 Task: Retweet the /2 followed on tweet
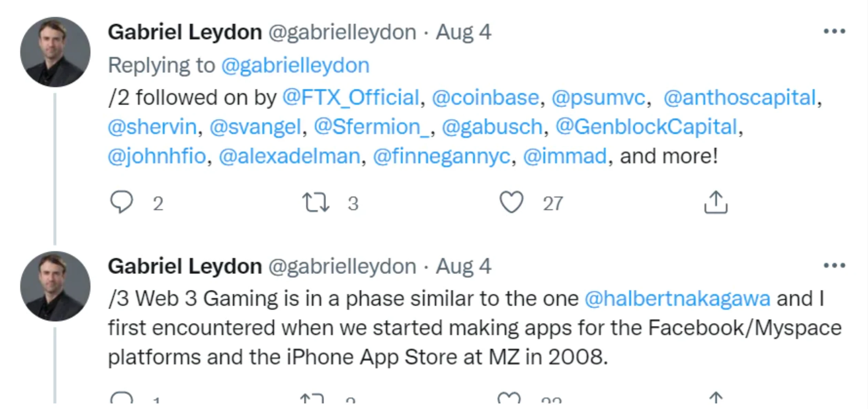pos(316,202)
